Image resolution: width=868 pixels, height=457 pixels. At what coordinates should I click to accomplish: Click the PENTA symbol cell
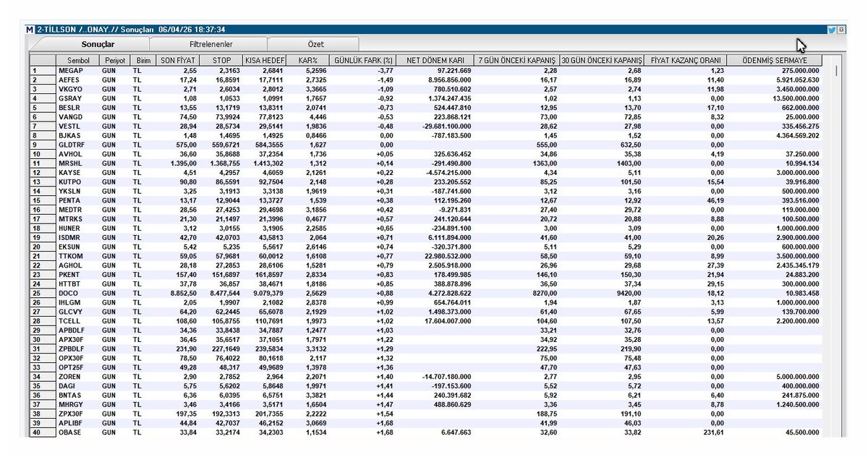78,201
